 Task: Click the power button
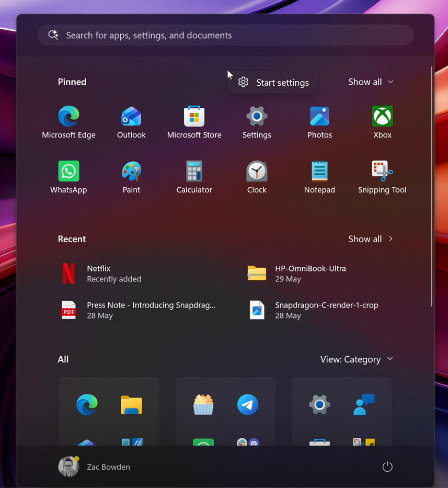coord(387,467)
